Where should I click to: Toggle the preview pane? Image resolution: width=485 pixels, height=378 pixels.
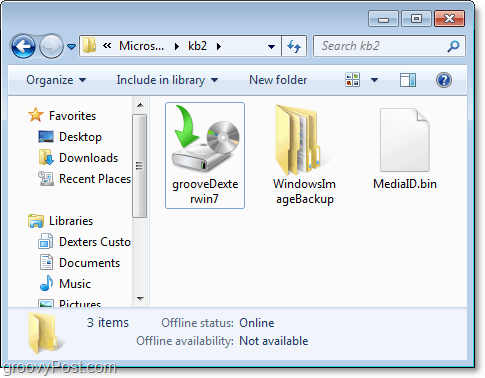[408, 80]
